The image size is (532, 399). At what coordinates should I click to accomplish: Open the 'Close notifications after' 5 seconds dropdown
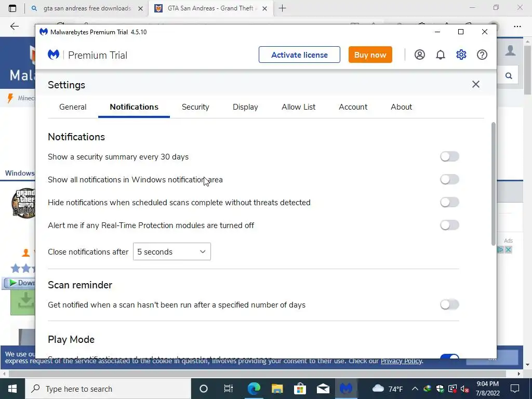point(171,252)
